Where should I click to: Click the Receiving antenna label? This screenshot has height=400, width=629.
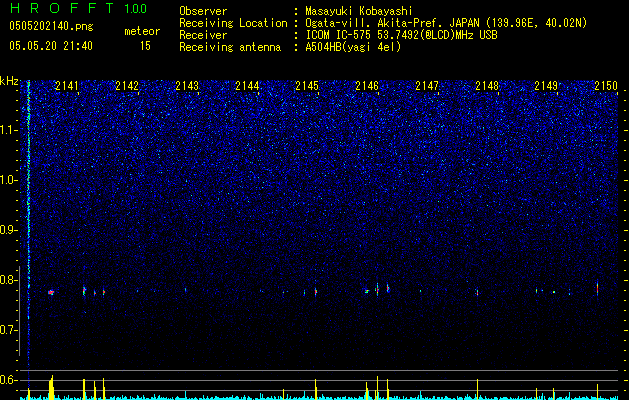[x=230, y=47]
